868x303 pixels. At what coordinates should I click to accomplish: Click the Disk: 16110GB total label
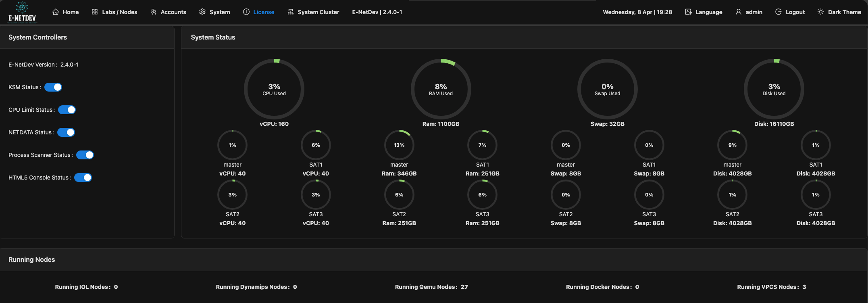pos(774,124)
